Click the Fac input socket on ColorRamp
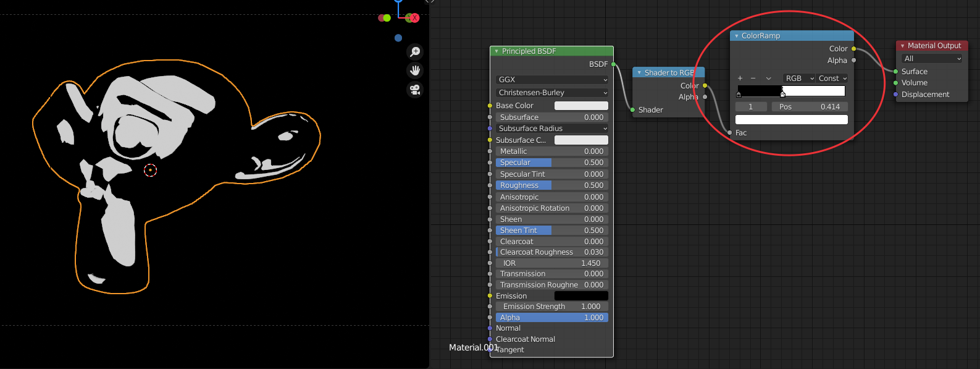 730,133
